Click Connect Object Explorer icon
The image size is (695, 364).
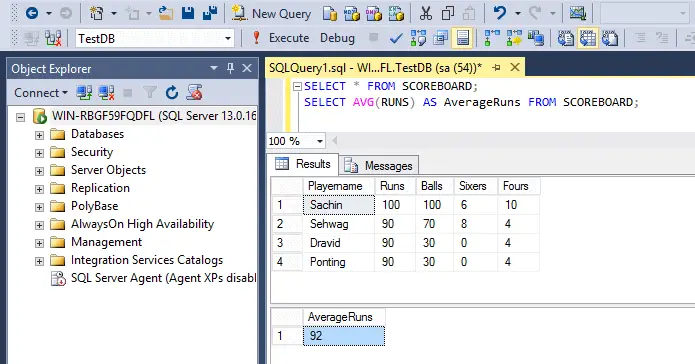(x=84, y=93)
